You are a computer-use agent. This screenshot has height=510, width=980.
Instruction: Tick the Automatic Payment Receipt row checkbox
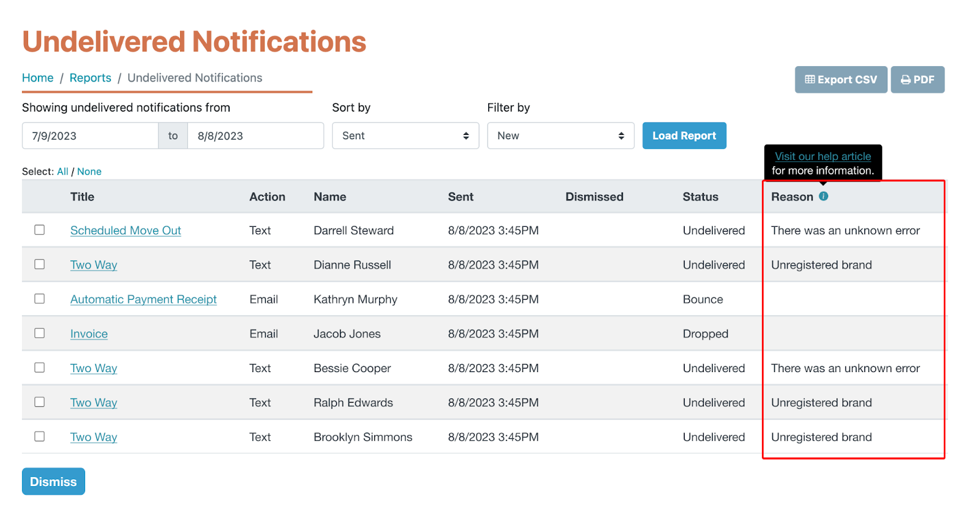click(40, 299)
